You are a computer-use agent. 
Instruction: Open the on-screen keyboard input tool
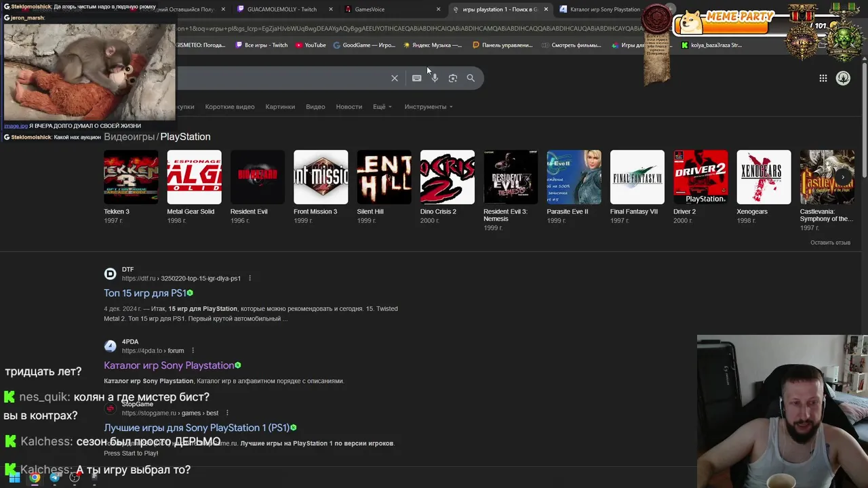pyautogui.click(x=416, y=78)
